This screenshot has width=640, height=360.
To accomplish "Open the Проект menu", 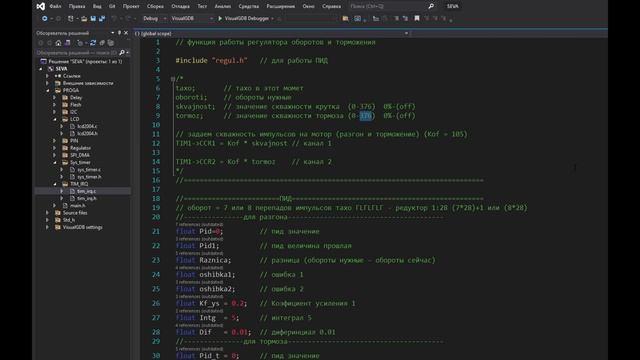I will [131, 6].
